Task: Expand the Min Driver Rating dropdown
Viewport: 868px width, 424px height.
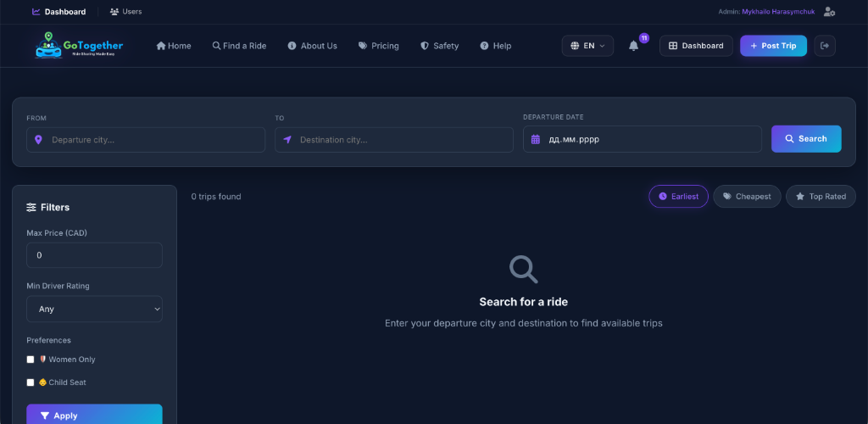Action: coord(95,309)
